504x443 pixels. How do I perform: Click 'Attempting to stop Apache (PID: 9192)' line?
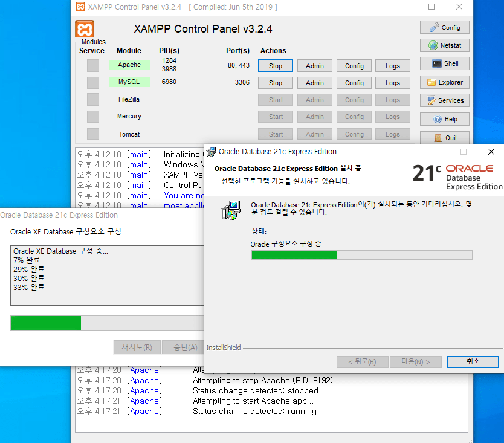pyautogui.click(x=263, y=380)
